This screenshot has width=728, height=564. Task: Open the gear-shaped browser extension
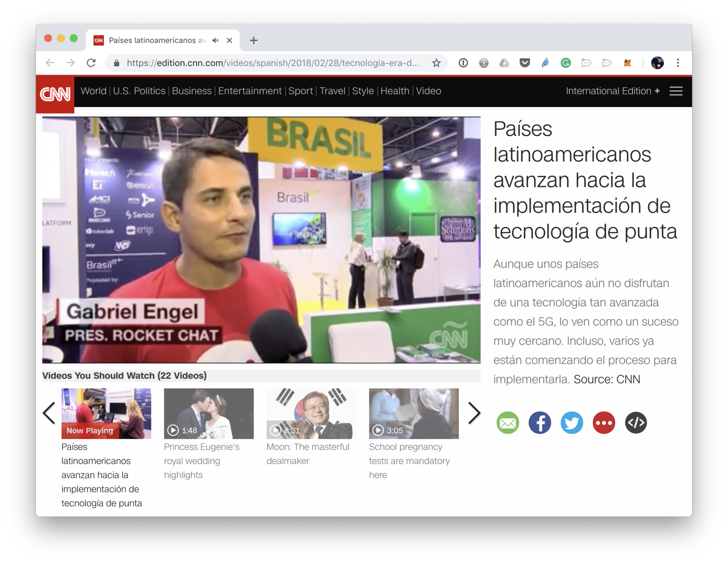483,63
